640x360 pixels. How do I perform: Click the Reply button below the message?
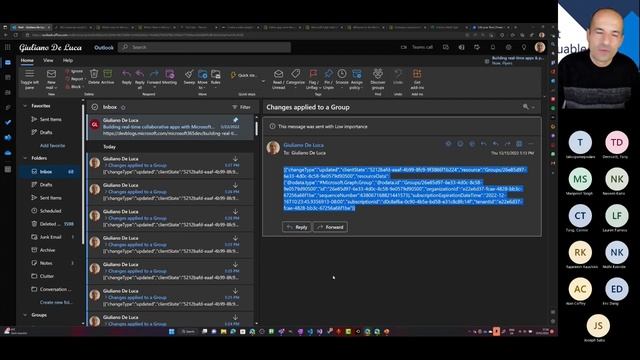(297, 227)
